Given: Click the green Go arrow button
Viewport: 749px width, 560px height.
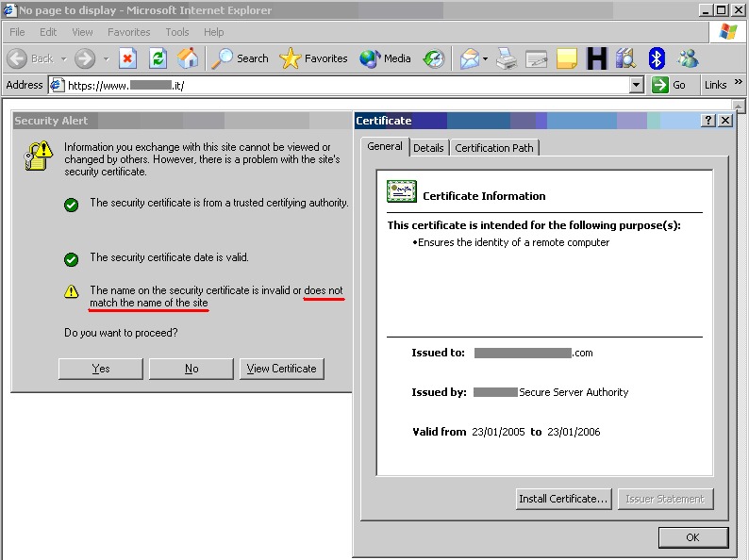Looking at the screenshot, I should point(660,85).
